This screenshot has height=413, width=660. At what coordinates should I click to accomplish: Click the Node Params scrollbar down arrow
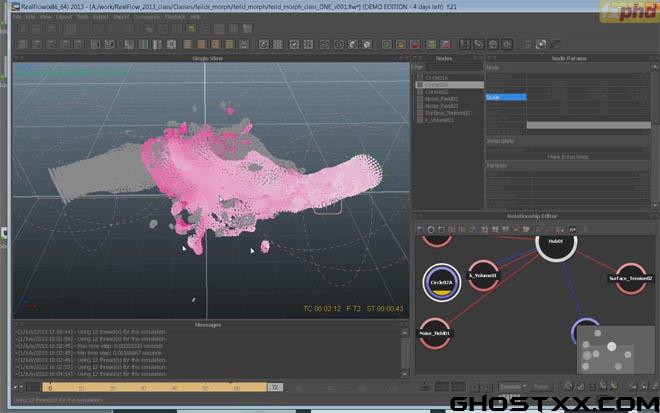pos(655,205)
